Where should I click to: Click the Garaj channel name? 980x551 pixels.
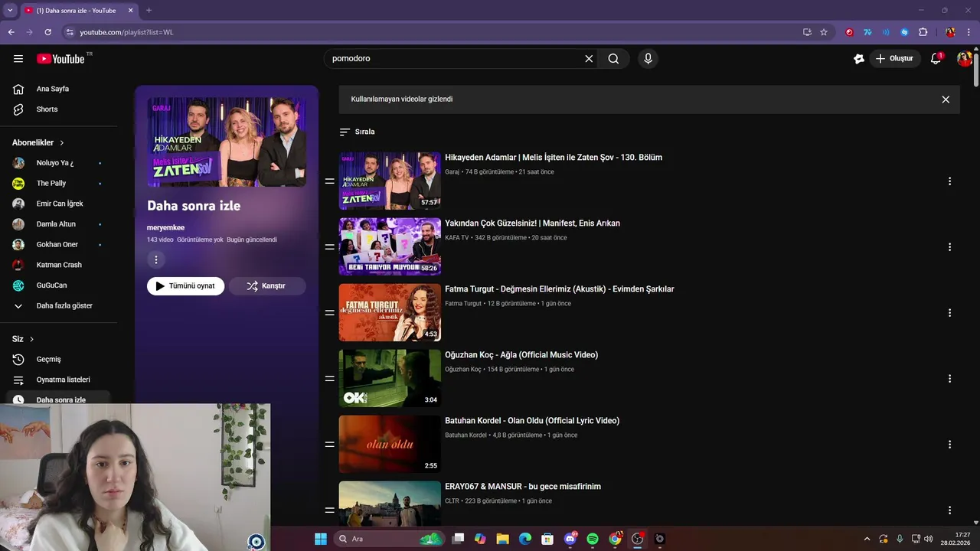coord(452,172)
